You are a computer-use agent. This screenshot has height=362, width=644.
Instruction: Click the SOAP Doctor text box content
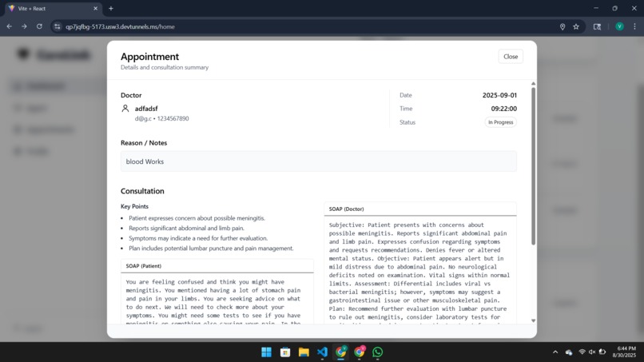[x=419, y=270]
